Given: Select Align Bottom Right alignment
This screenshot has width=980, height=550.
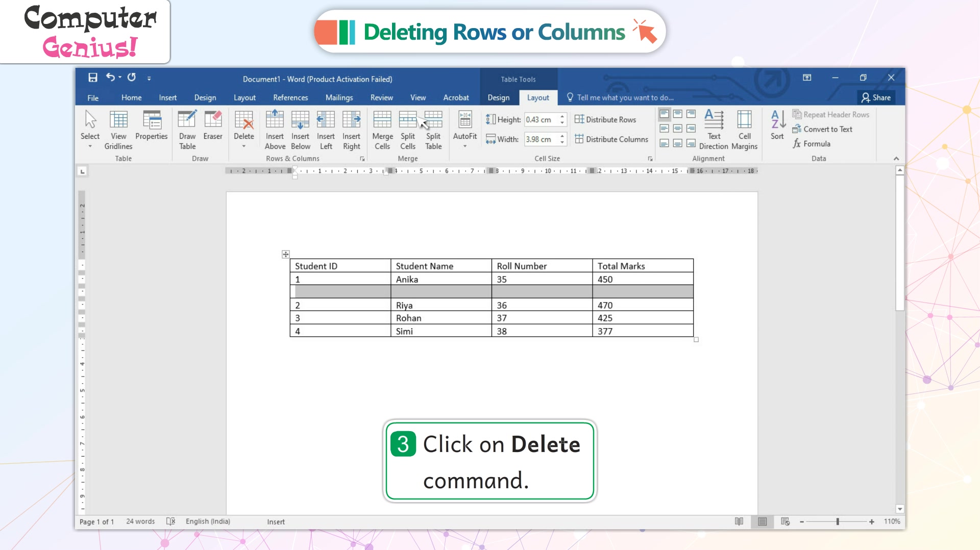Looking at the screenshot, I should pos(691,143).
